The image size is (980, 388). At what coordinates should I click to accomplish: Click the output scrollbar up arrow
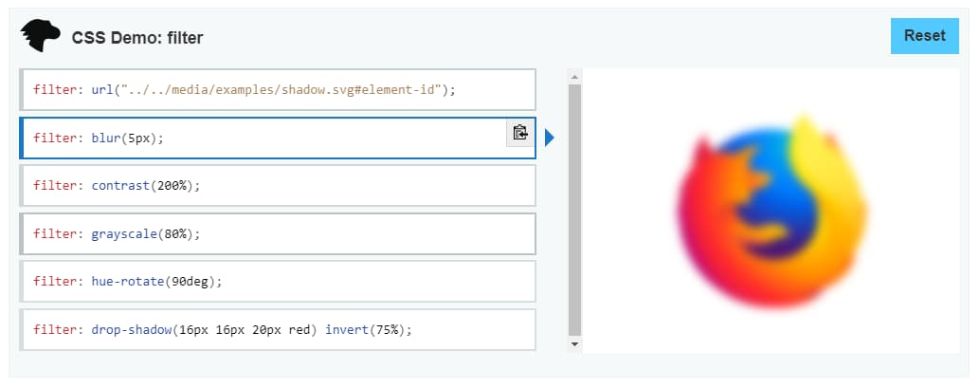(574, 76)
